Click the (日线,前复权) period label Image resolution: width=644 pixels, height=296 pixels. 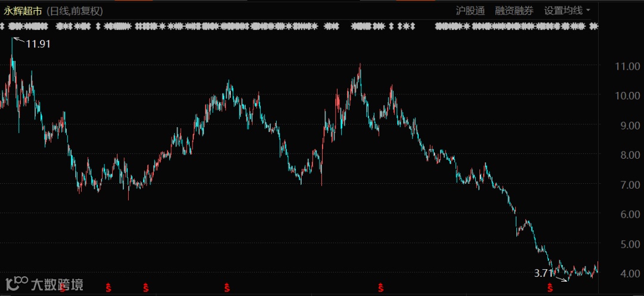[x=74, y=11]
